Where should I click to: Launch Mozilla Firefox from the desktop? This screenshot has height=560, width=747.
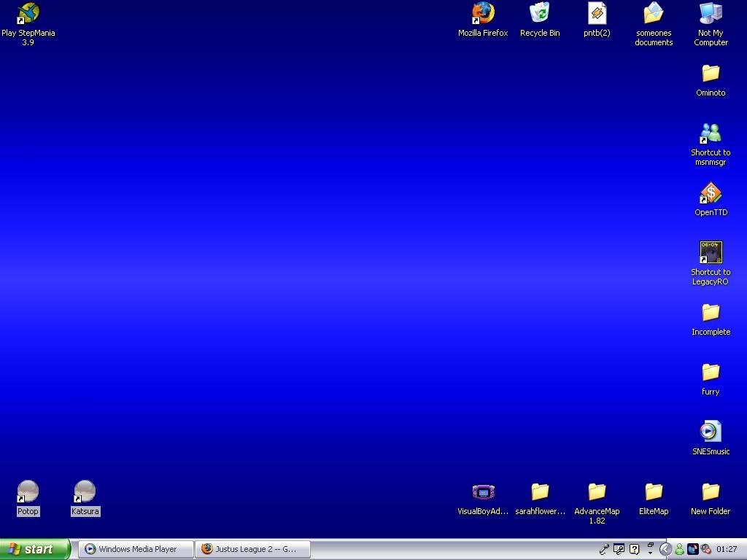tap(483, 14)
